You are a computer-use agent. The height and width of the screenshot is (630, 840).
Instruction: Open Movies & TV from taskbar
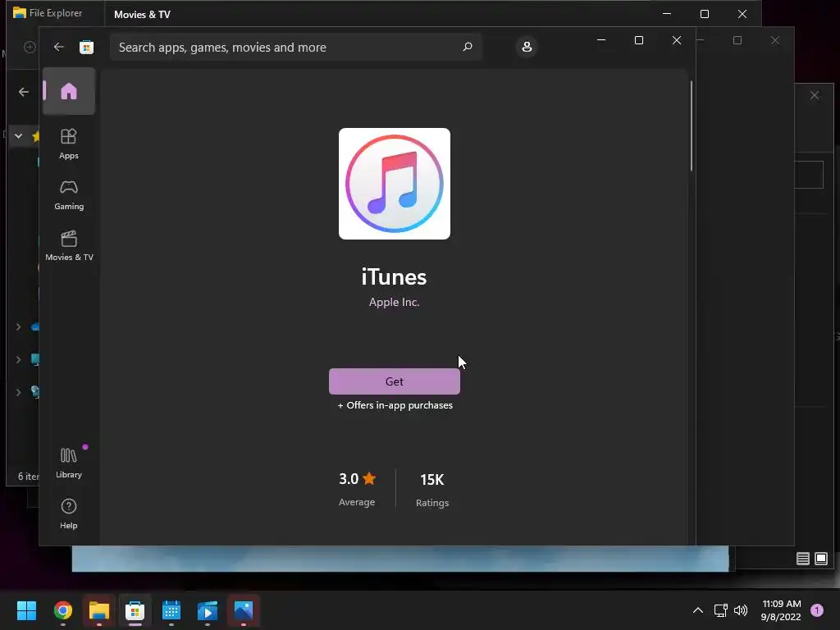(208, 610)
